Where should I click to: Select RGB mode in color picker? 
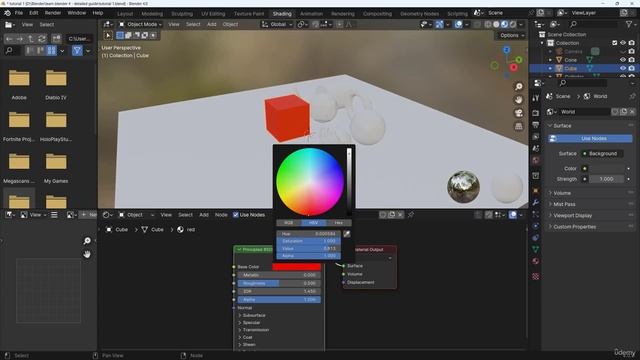click(x=289, y=223)
